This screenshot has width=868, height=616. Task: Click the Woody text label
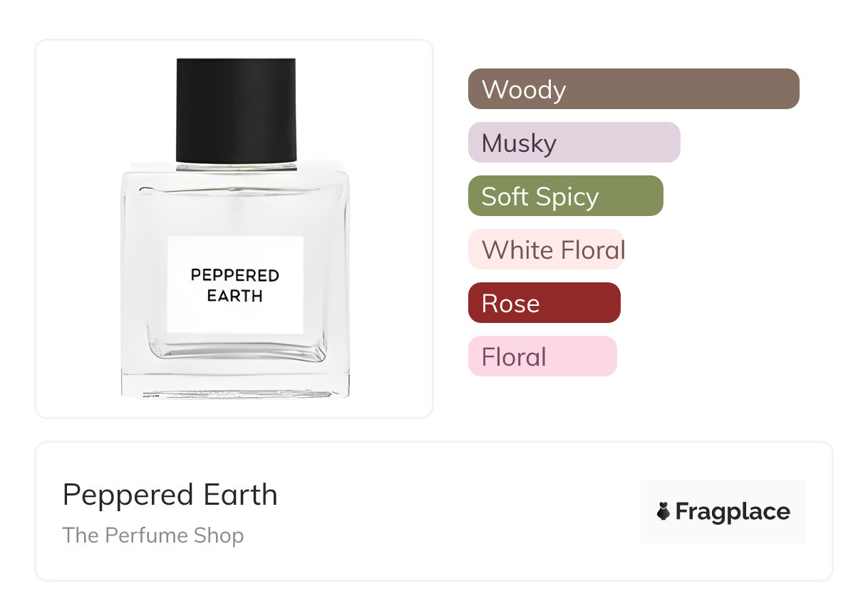click(524, 90)
